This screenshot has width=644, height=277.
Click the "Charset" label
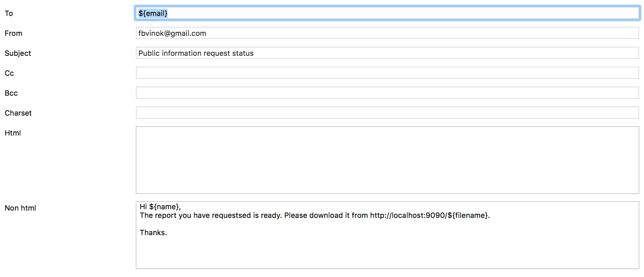18,113
